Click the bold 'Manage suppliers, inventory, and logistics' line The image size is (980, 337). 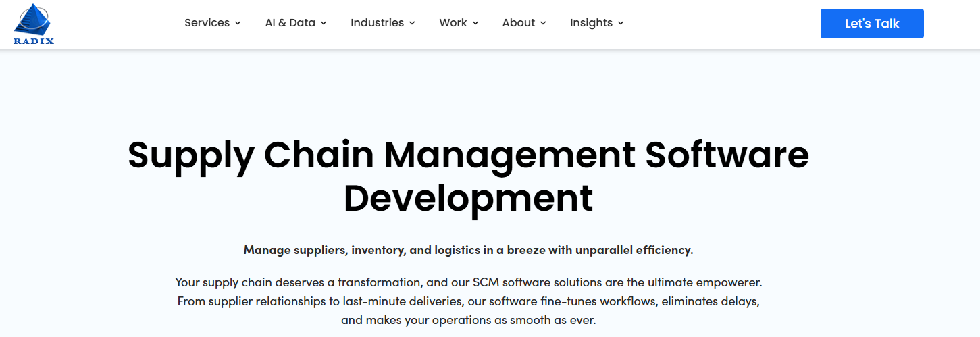click(468, 250)
